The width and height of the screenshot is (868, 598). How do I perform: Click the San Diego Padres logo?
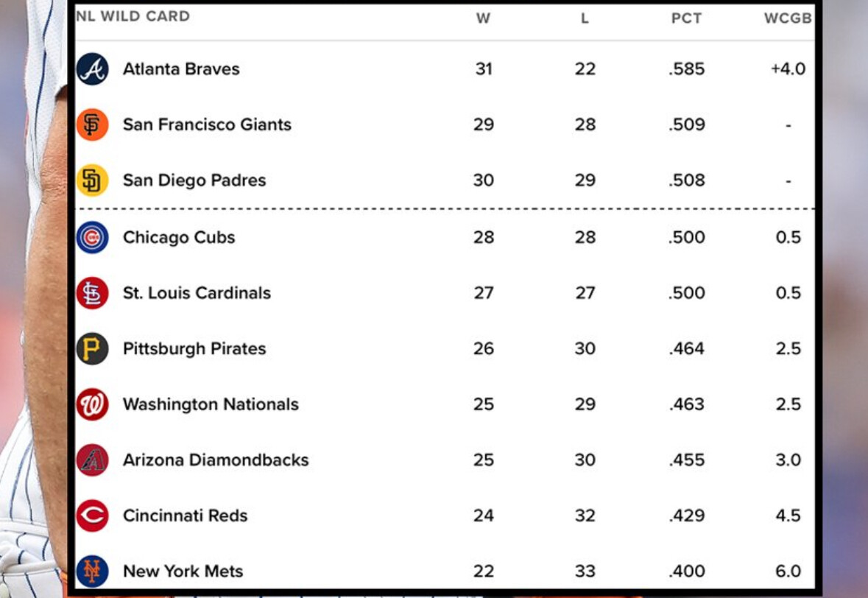[93, 180]
